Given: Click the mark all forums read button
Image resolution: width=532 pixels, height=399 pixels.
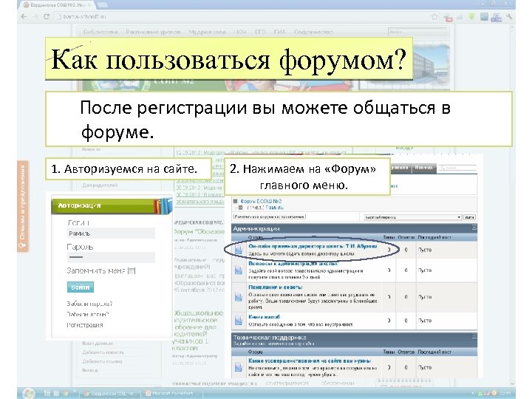Looking at the screenshot, I should 270,216.
